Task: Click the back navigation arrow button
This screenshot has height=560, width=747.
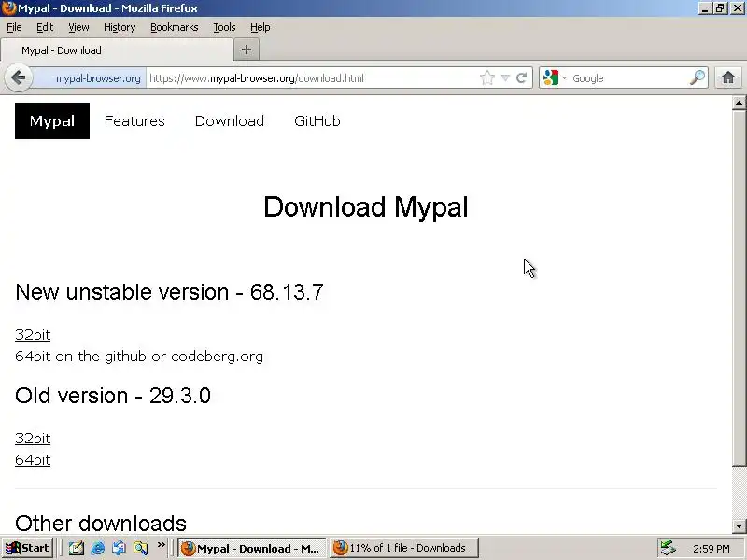Action: coord(19,77)
